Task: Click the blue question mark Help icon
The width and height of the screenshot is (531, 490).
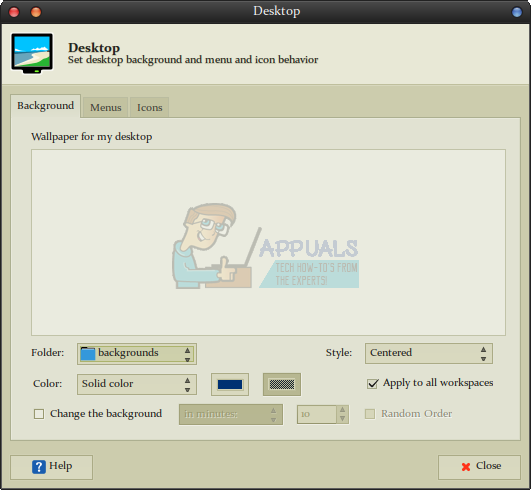Action: 39,467
